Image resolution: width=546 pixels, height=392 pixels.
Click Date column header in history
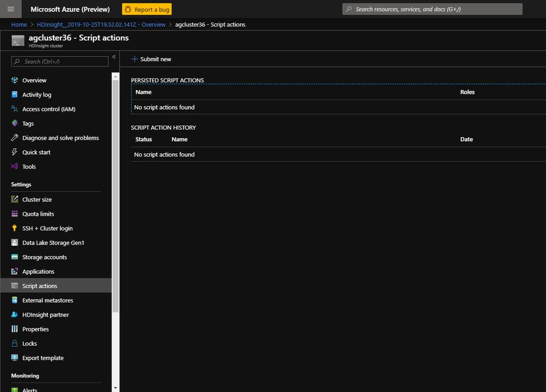tap(466, 139)
